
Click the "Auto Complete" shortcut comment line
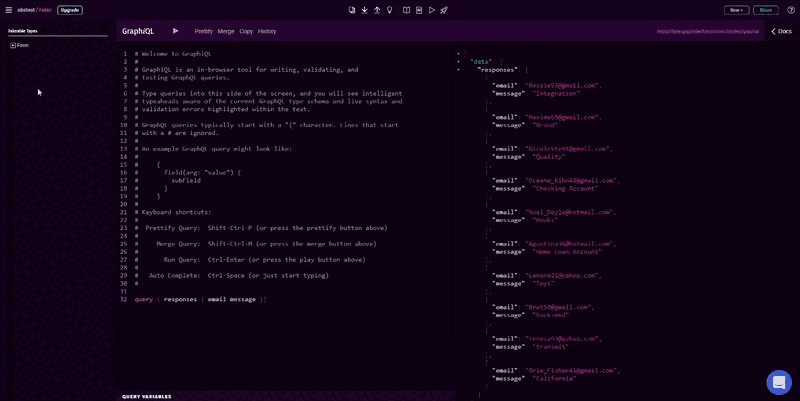coord(232,275)
